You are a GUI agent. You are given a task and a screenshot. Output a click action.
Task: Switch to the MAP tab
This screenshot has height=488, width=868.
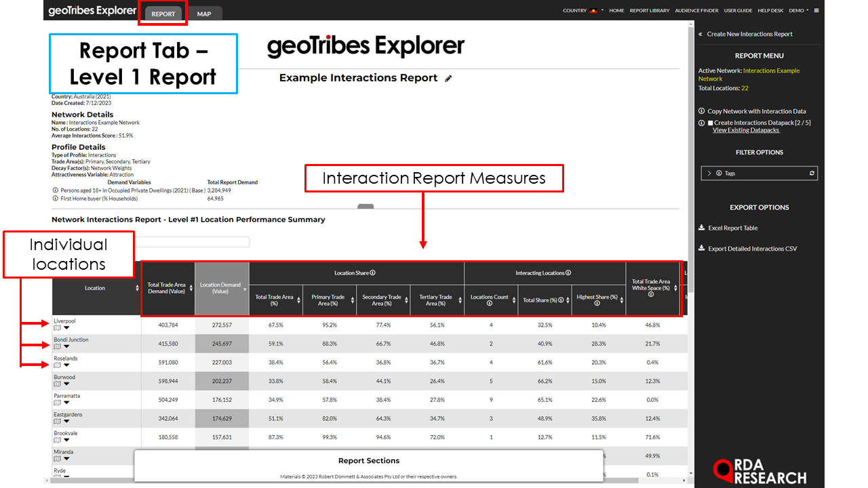[x=203, y=14]
